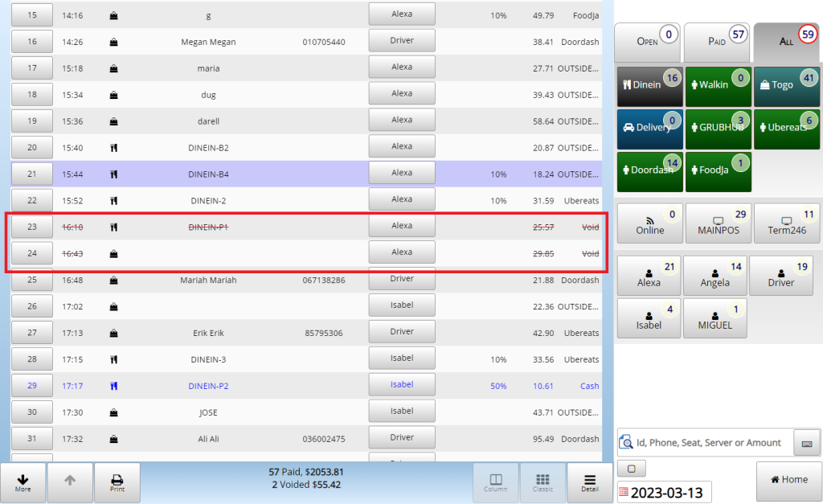Filter by MAINPOS terminal
The image size is (823, 504).
tap(718, 223)
